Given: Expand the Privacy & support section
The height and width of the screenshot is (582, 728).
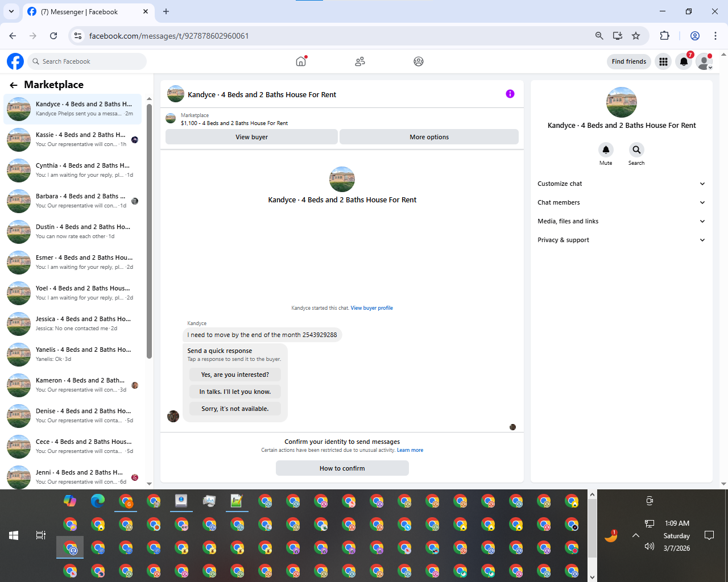Looking at the screenshot, I should point(621,240).
